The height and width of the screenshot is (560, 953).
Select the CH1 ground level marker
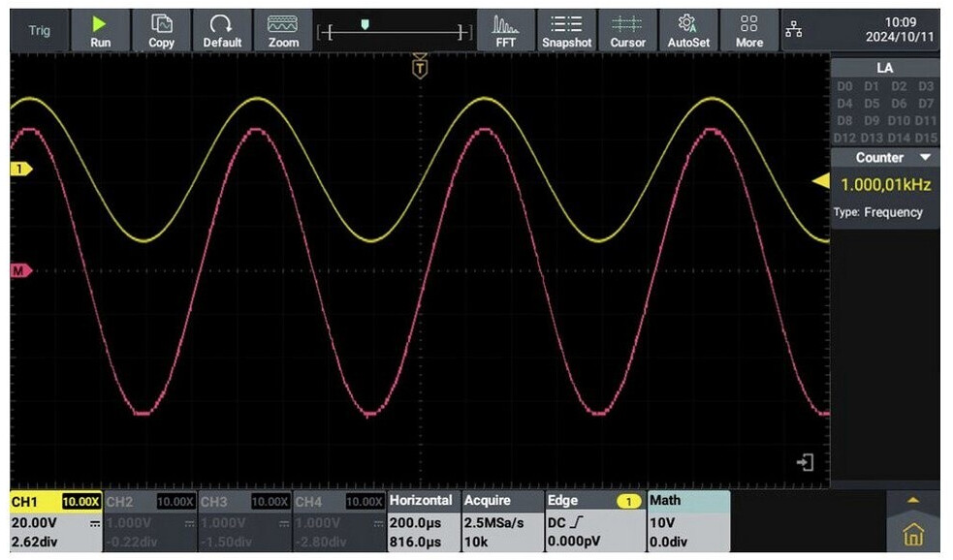(x=20, y=169)
